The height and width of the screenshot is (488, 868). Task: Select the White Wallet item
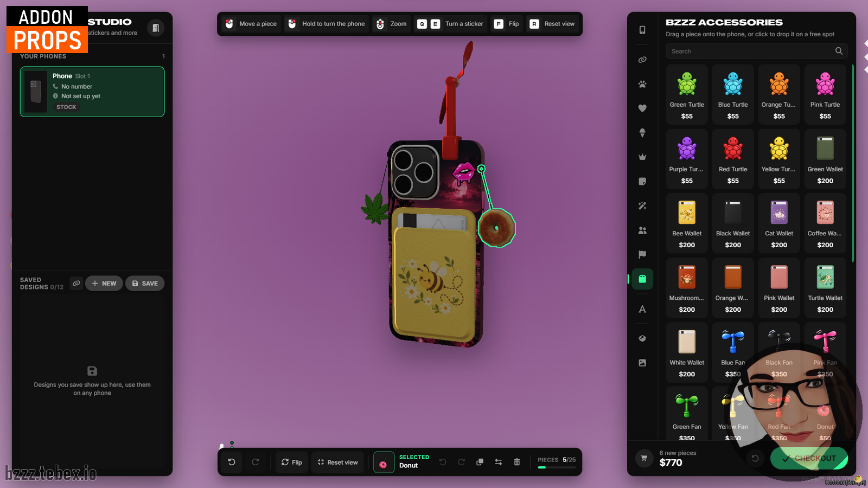(x=687, y=352)
